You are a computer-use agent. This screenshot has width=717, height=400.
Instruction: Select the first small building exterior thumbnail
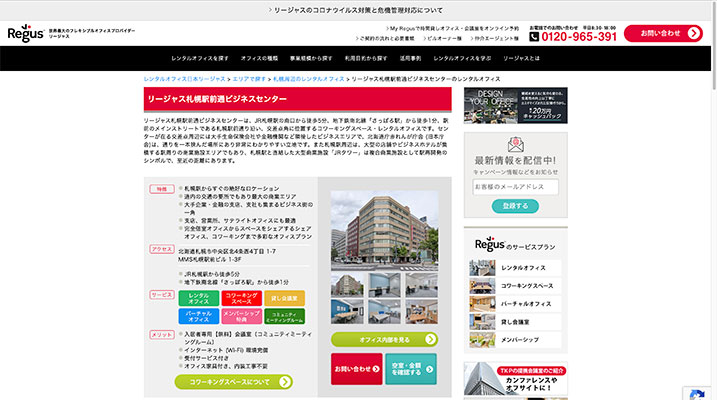coord(347,285)
